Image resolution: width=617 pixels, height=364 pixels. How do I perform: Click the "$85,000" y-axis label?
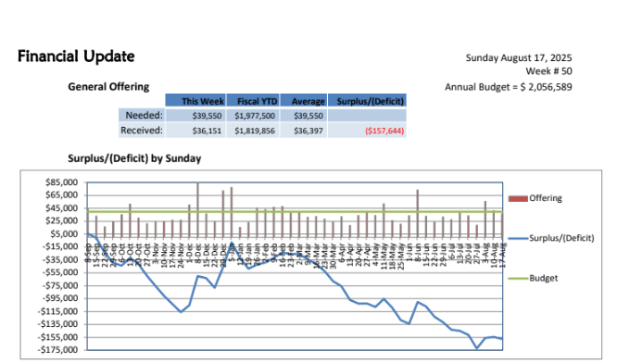[x=61, y=182]
